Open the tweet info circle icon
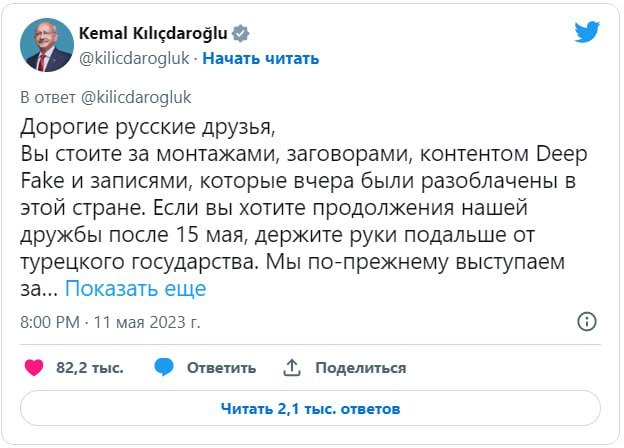 pos(587,322)
